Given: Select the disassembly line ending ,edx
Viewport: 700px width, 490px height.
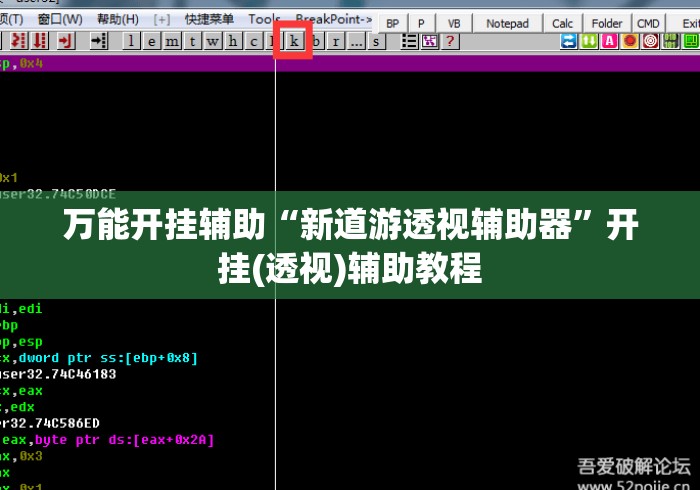Looking at the screenshot, I should pos(17,407).
